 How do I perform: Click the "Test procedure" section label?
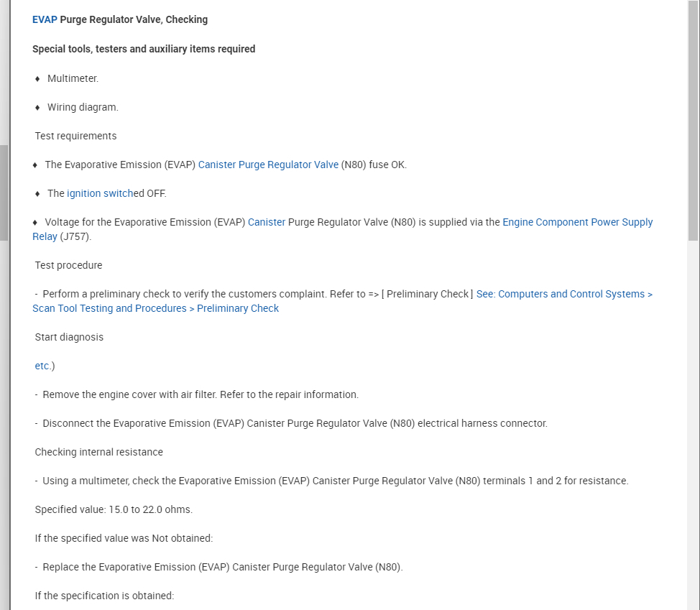(68, 265)
